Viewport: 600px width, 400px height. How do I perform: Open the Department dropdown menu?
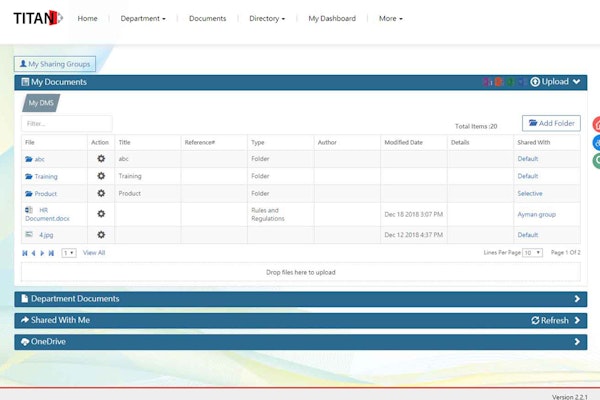pos(143,18)
